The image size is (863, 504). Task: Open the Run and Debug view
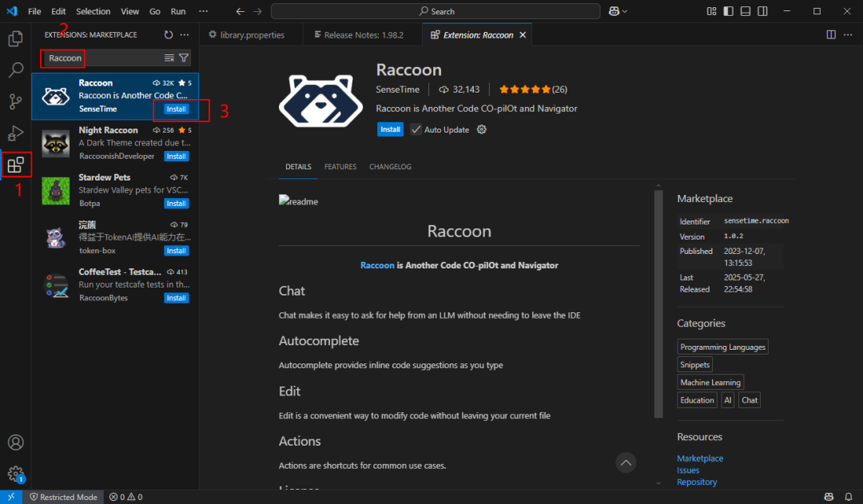(x=15, y=133)
